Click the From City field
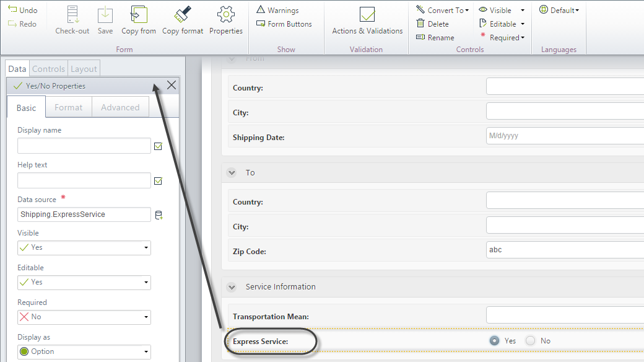 (565, 111)
